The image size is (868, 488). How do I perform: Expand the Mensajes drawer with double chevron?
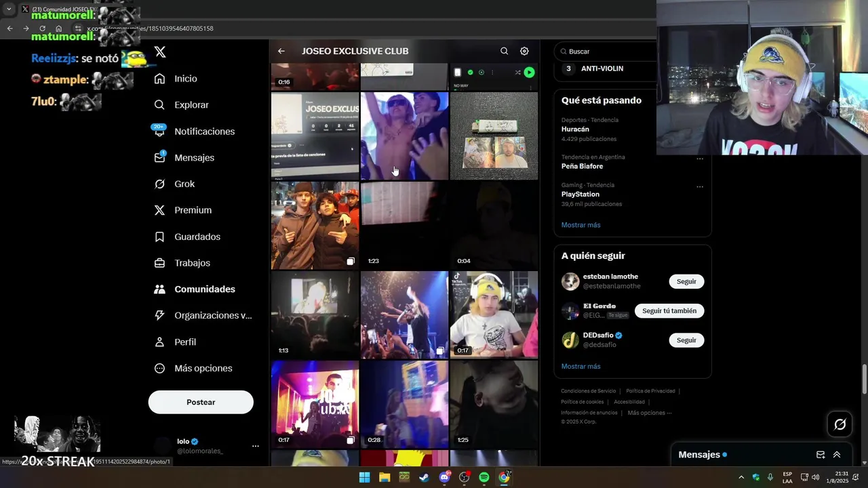[837, 455]
